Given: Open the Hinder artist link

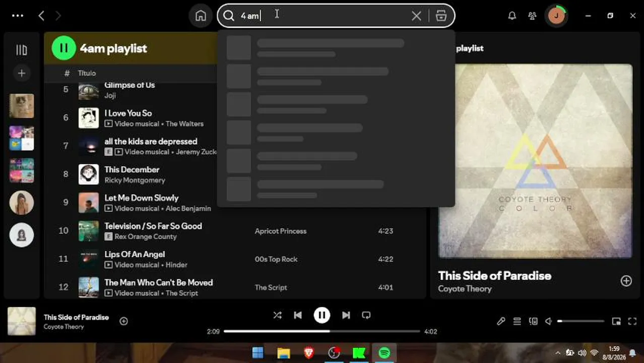Looking at the screenshot, I should 176,265.
